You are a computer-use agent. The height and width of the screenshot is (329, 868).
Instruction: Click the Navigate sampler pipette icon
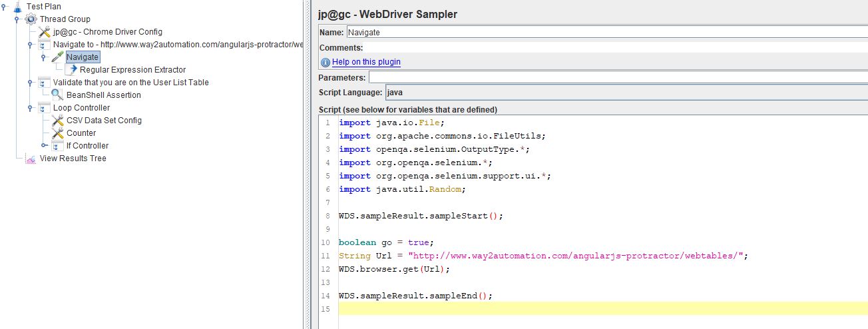click(57, 57)
